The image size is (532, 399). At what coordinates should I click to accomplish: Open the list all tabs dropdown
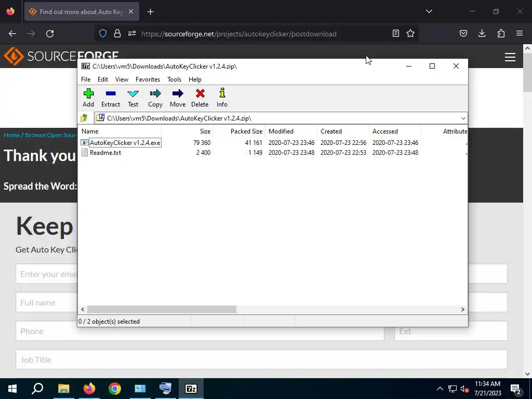pos(429,11)
